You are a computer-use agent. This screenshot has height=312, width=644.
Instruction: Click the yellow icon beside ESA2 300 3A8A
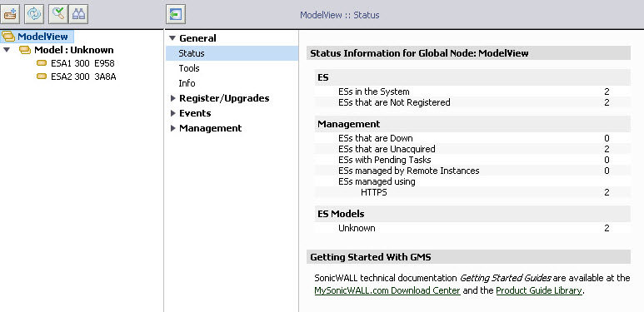[42, 77]
